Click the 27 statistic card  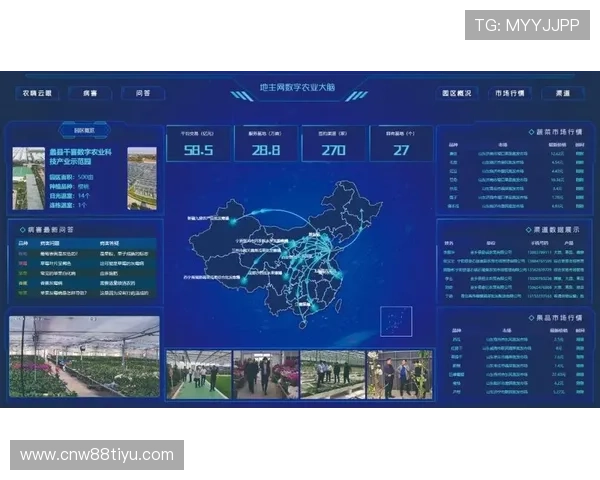tap(401, 144)
